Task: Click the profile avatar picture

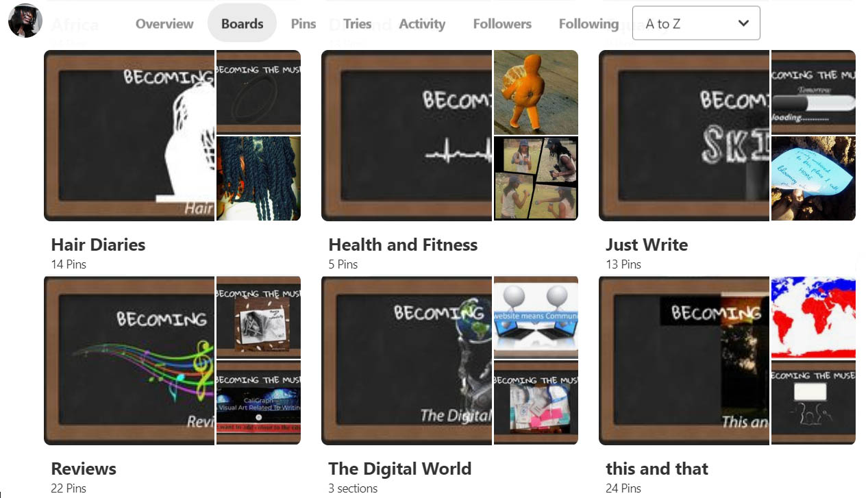Action: click(x=25, y=21)
